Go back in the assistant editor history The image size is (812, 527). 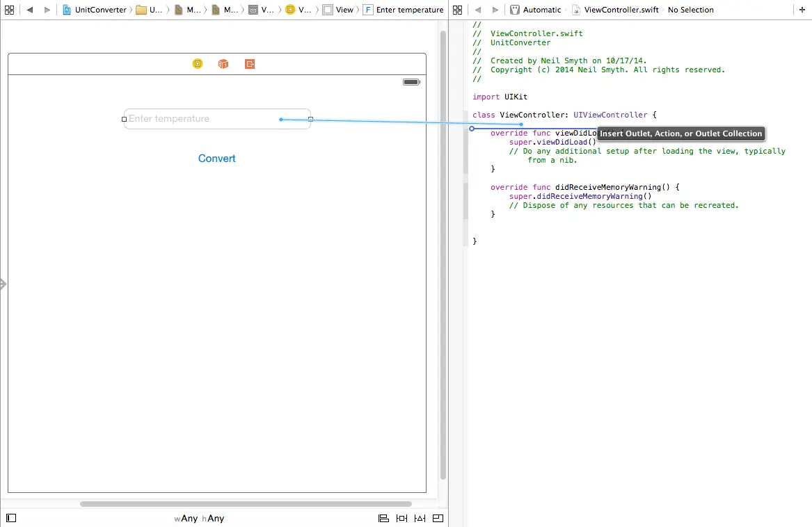(x=478, y=10)
